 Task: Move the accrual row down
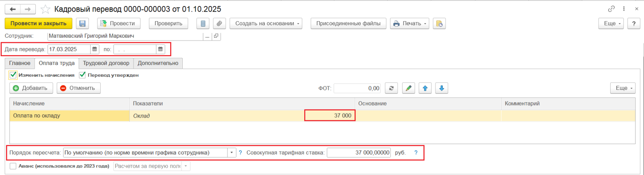(x=442, y=88)
